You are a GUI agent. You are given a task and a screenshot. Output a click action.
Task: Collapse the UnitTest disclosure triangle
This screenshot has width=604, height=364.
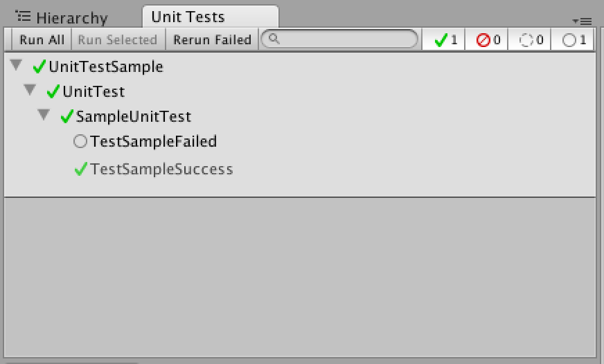point(30,90)
